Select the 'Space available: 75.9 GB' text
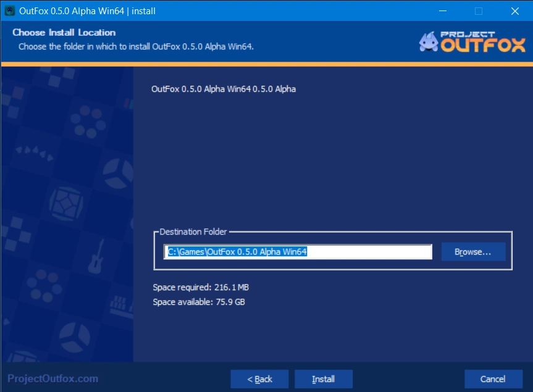 coord(199,302)
